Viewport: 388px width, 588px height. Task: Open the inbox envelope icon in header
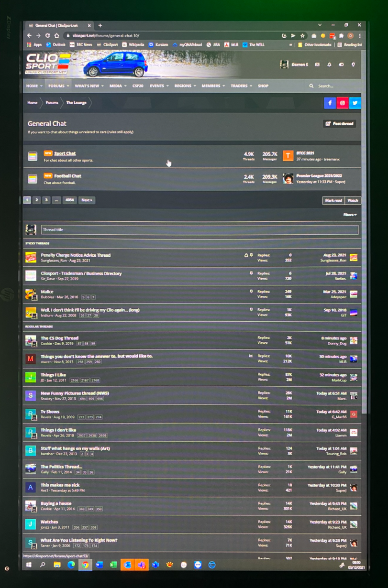coord(317,65)
